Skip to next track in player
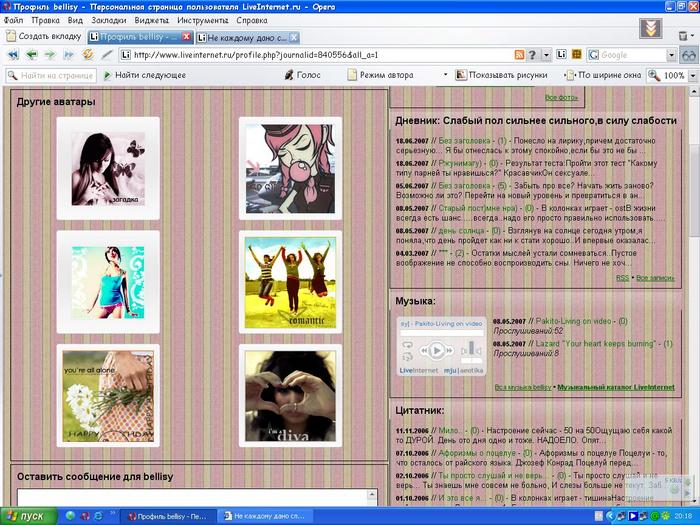700x525 pixels. pos(450,350)
